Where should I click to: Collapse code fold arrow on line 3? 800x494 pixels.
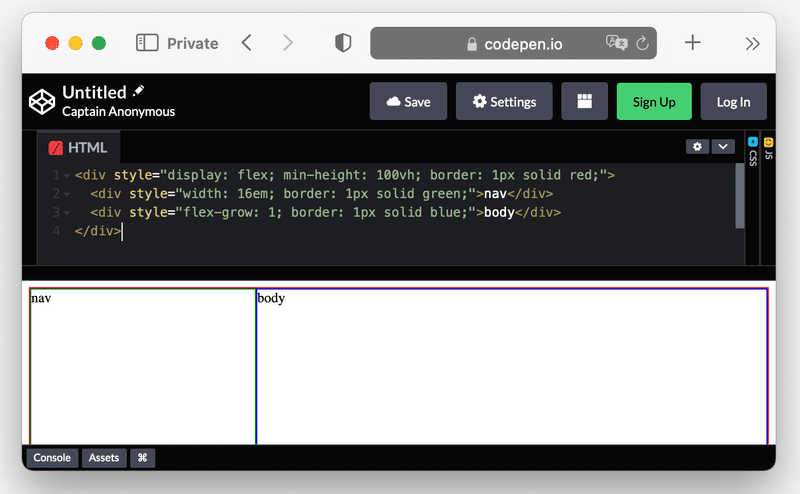click(x=66, y=213)
